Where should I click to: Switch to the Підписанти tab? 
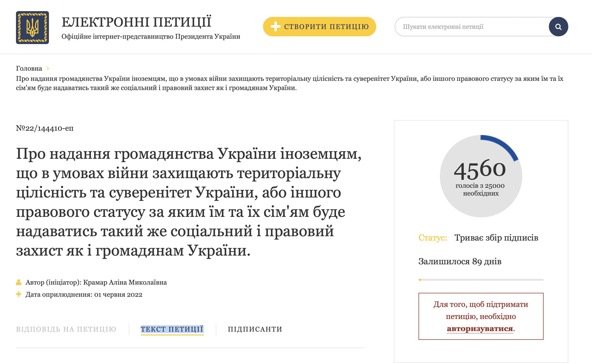click(x=255, y=329)
